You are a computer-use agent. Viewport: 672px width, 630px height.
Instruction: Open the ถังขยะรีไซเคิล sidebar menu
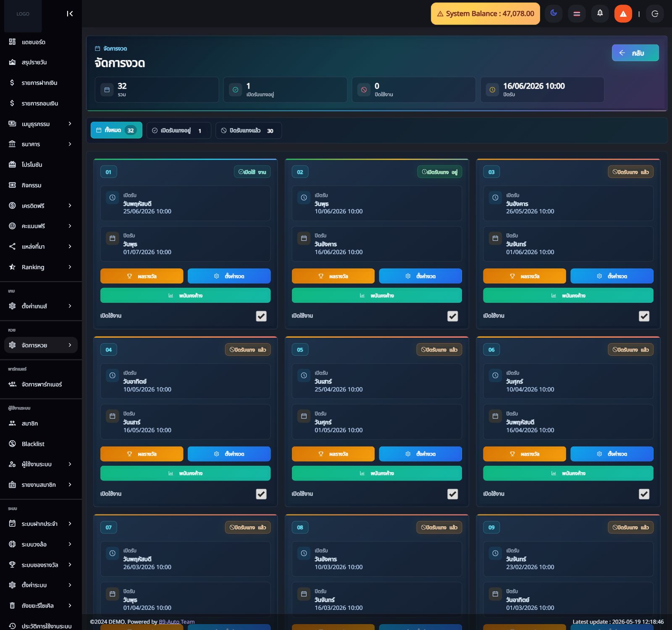(x=41, y=606)
